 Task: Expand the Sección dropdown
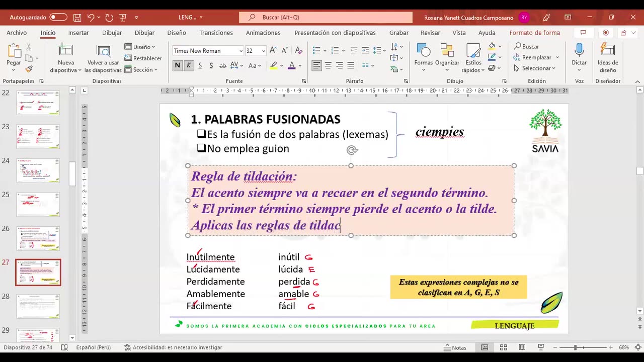click(x=141, y=70)
